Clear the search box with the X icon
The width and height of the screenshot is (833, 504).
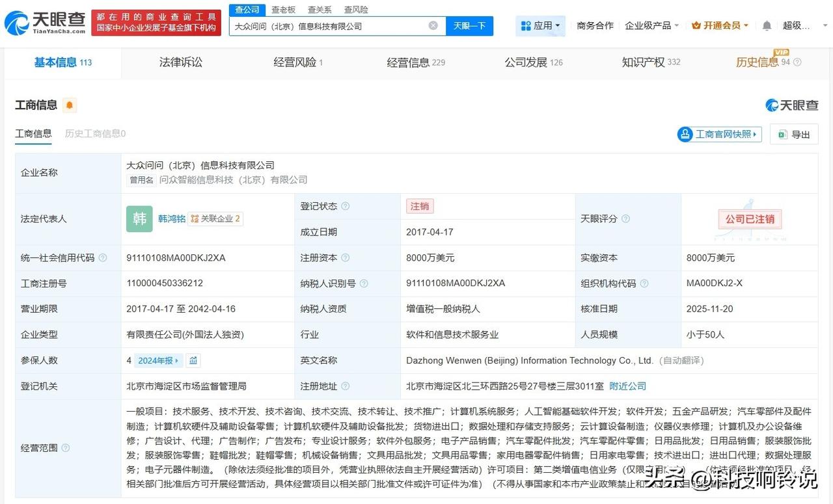(x=433, y=26)
